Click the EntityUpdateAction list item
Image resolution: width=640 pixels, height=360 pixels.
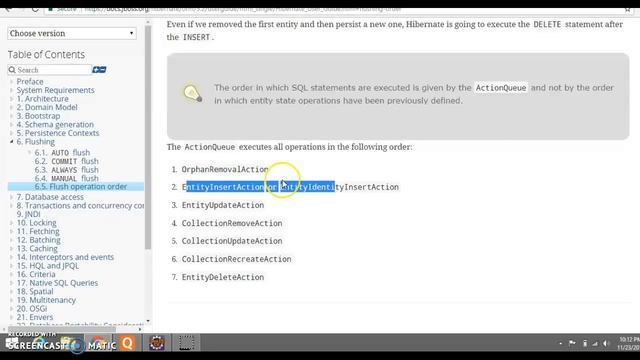pyautogui.click(x=222, y=205)
